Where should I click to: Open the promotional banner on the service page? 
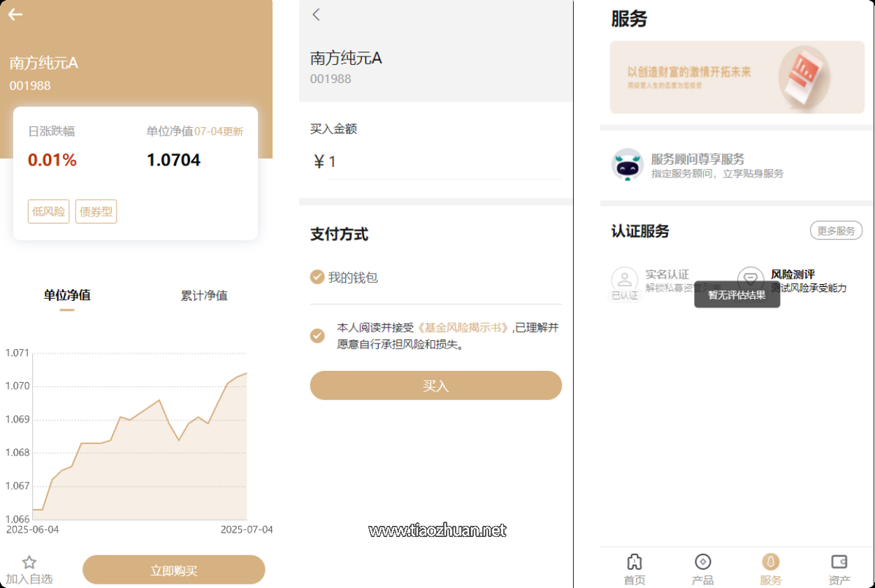pos(737,77)
